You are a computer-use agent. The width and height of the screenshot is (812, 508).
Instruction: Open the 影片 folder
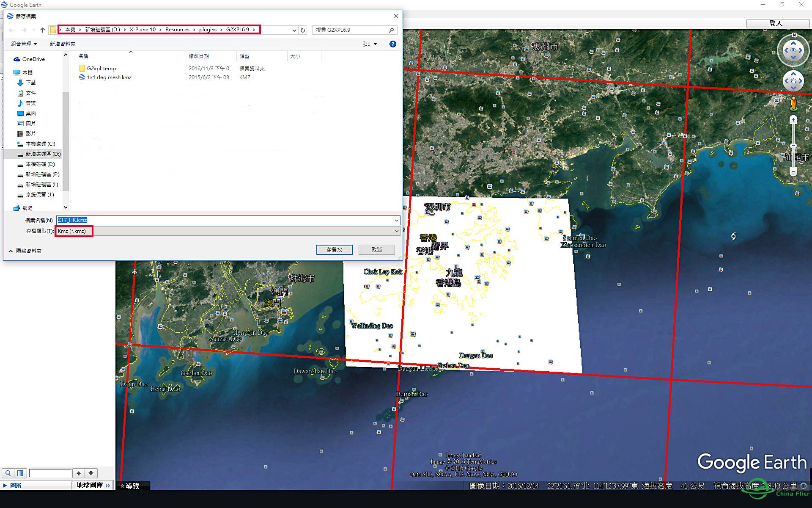pyautogui.click(x=27, y=134)
